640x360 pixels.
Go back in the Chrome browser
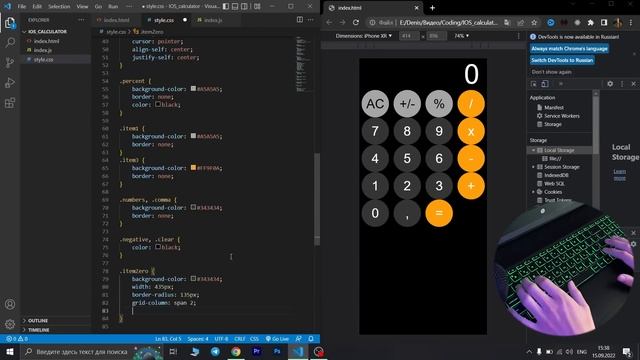(x=329, y=22)
